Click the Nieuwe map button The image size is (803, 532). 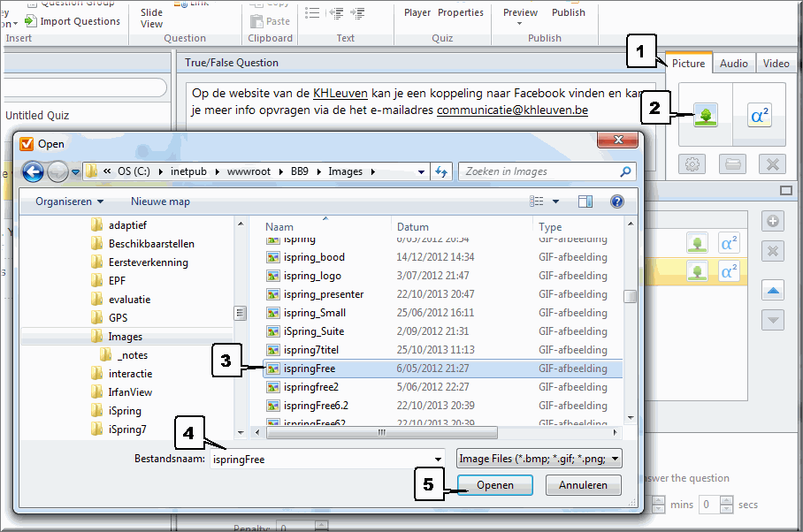pyautogui.click(x=160, y=201)
